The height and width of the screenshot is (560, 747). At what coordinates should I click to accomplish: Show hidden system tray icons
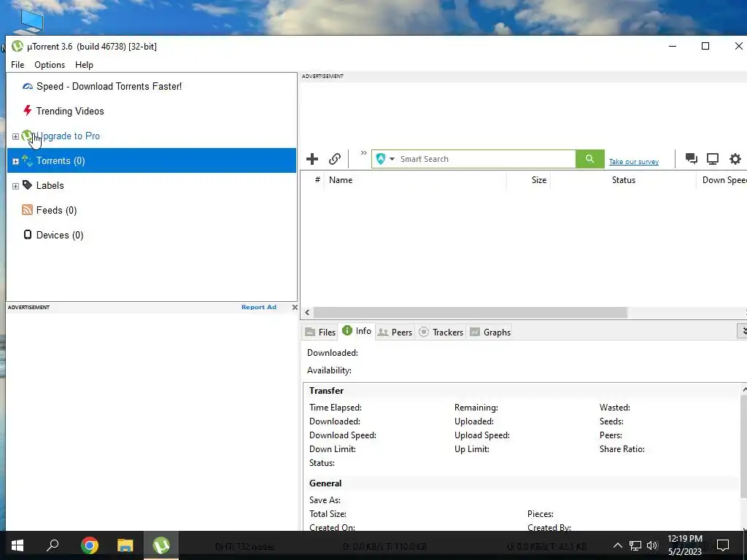[x=617, y=545]
